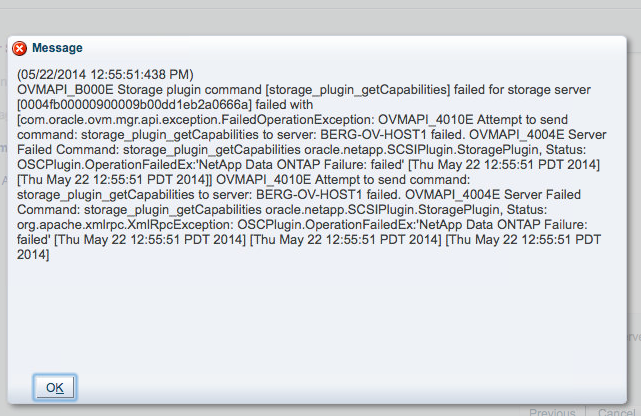Image resolution: width=641 pixels, height=416 pixels.
Task: Click the Message dialog title text
Action: (58, 48)
